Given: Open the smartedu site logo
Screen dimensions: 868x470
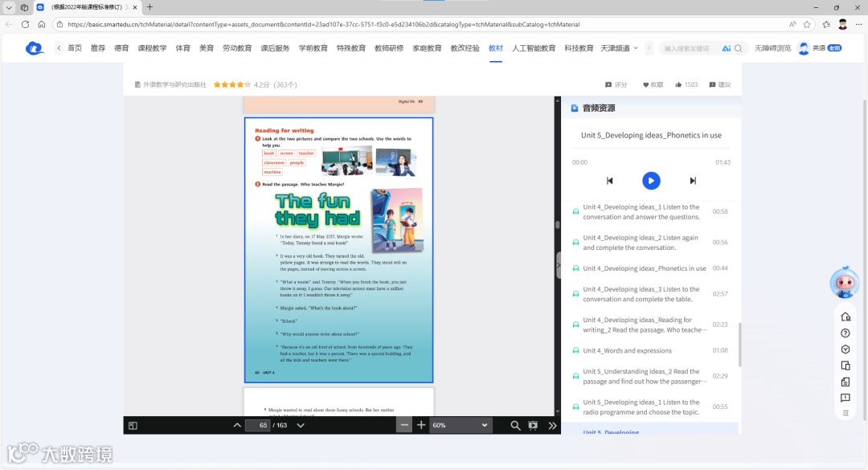Looking at the screenshot, I should [x=35, y=48].
